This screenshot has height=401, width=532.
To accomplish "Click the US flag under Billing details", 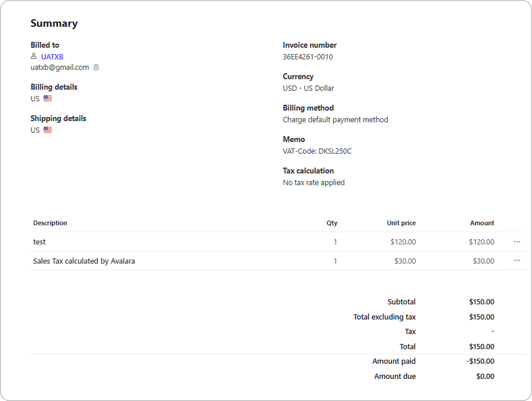I will tap(48, 98).
